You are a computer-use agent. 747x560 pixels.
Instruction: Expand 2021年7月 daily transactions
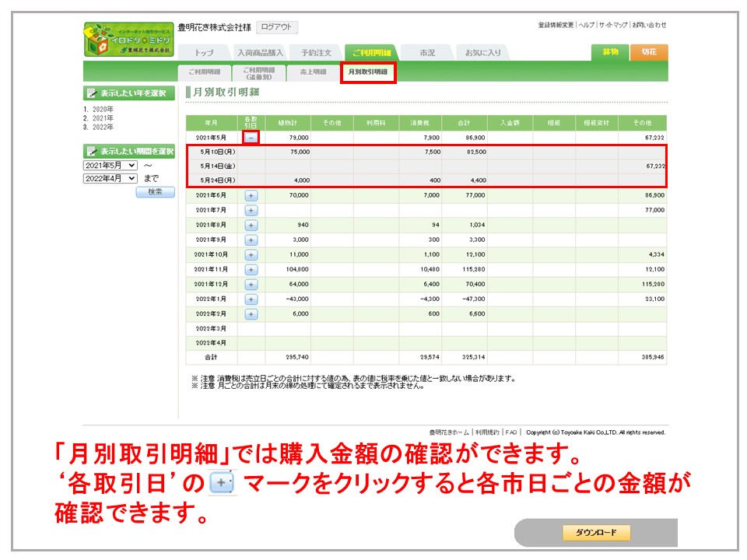tap(251, 210)
